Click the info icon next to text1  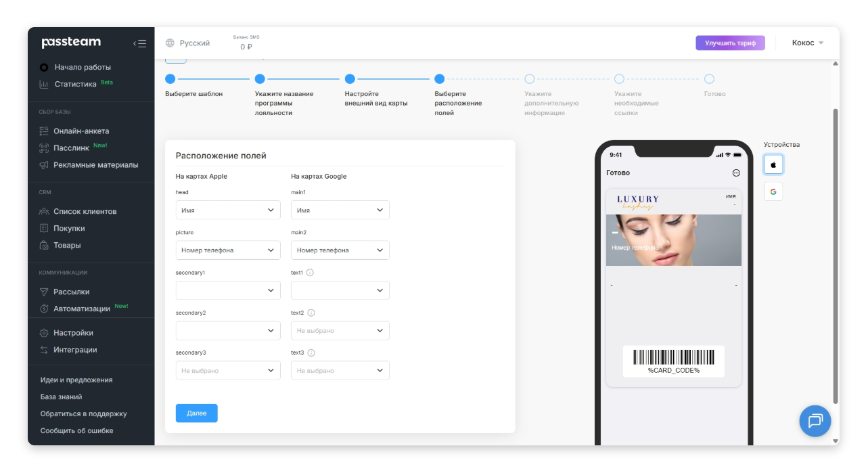click(x=310, y=273)
